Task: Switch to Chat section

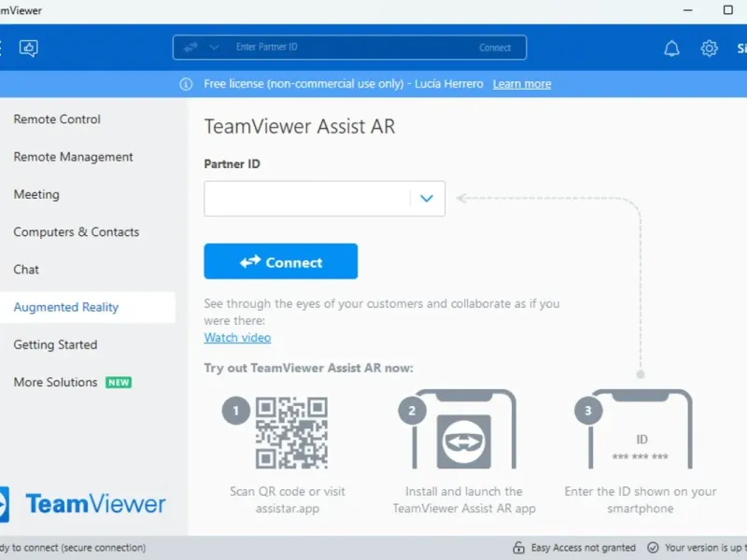Action: (x=26, y=270)
